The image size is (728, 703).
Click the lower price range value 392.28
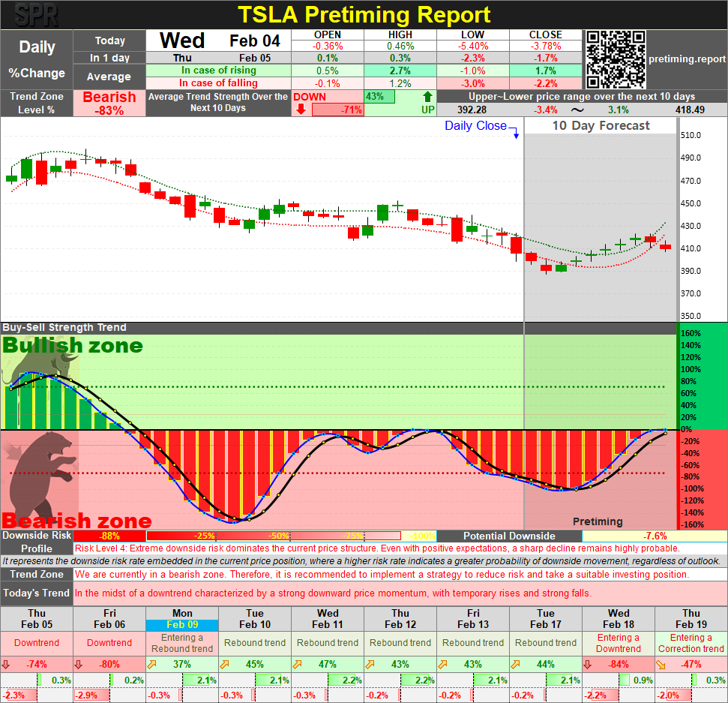[472, 110]
